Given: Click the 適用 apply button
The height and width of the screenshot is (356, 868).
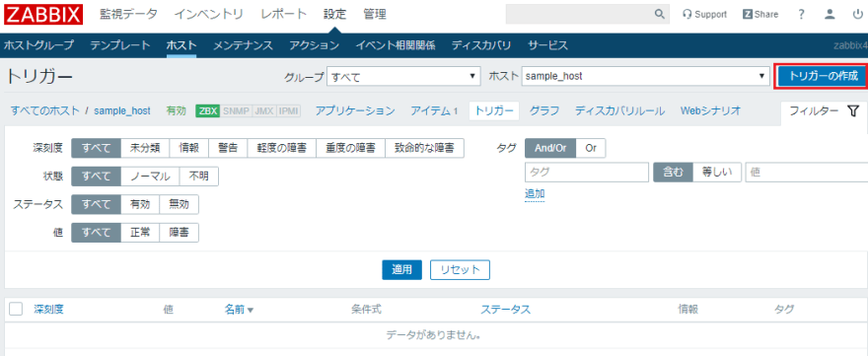Looking at the screenshot, I should (401, 269).
